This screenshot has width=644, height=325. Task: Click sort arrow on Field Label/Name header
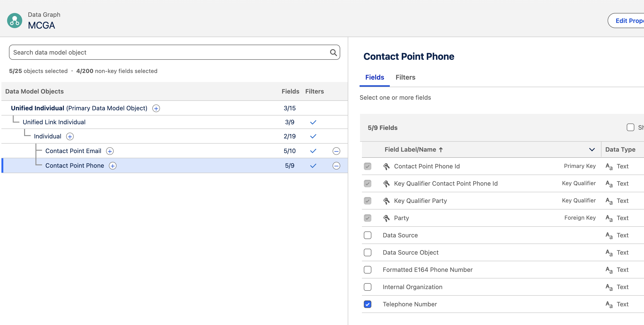[441, 149]
